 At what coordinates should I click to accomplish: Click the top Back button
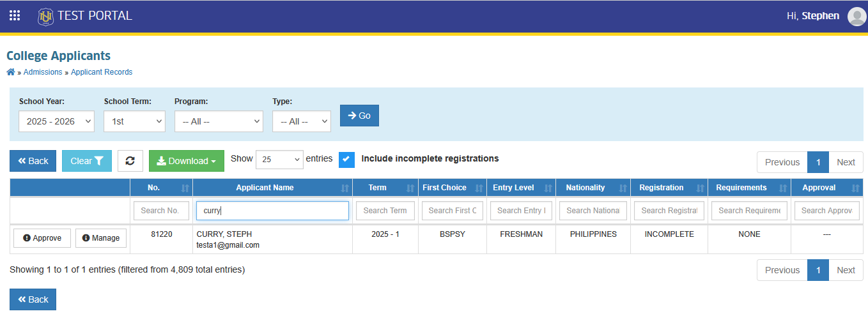pos(33,161)
